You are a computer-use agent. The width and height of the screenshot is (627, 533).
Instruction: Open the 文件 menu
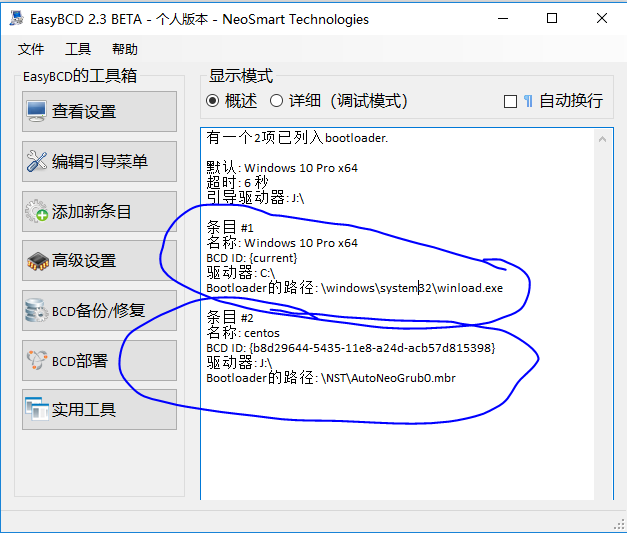pyautogui.click(x=31, y=50)
